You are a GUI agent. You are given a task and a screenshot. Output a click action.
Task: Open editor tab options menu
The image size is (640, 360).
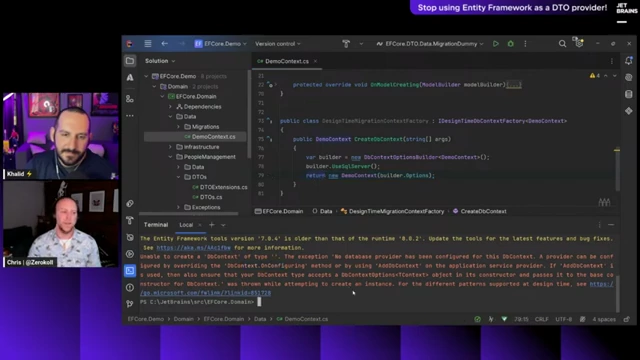pos(611,61)
